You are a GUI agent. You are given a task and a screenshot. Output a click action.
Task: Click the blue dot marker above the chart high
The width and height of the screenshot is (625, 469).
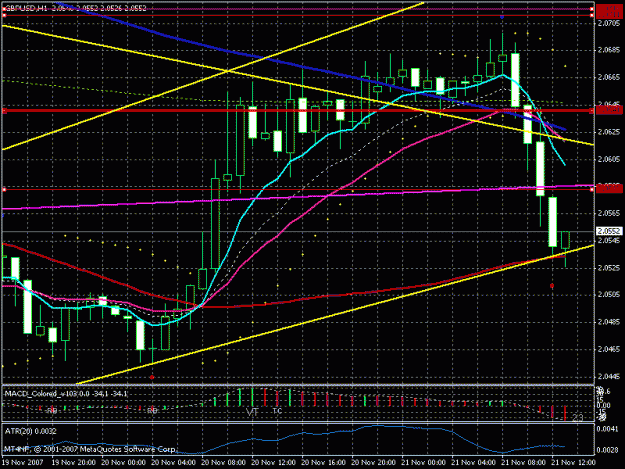click(x=502, y=17)
